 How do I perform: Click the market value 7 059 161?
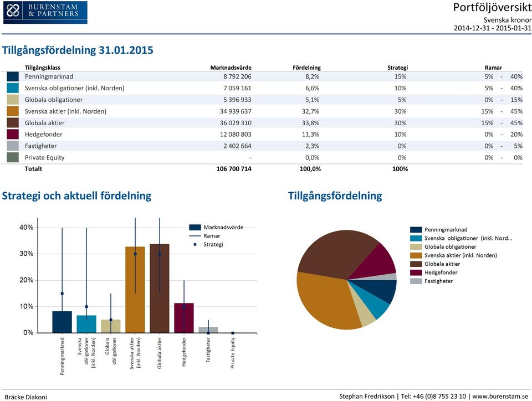tap(237, 88)
